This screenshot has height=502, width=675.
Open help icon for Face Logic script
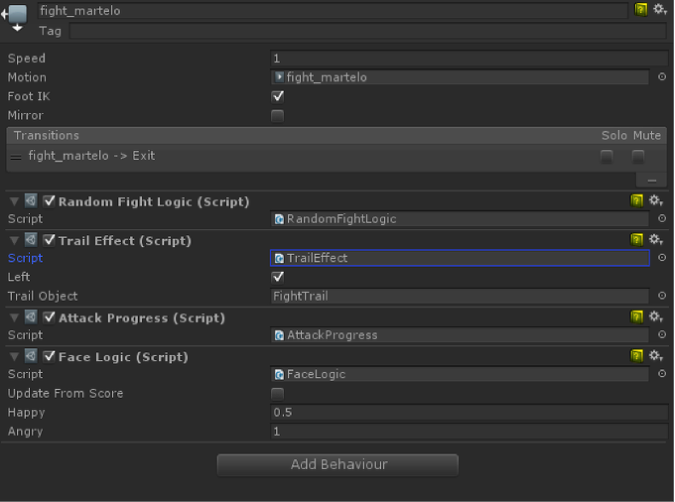coord(637,356)
